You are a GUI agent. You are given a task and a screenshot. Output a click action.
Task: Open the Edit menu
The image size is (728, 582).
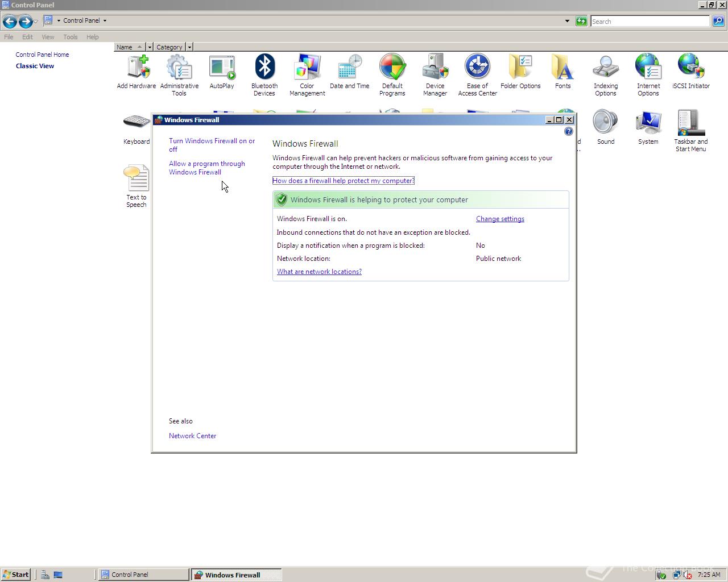click(x=27, y=37)
